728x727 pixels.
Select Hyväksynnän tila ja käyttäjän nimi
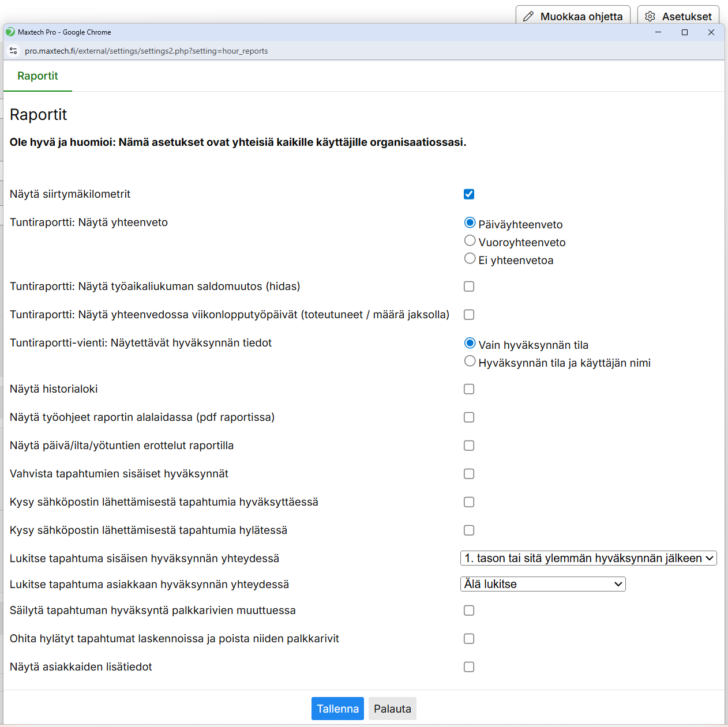[x=470, y=361]
